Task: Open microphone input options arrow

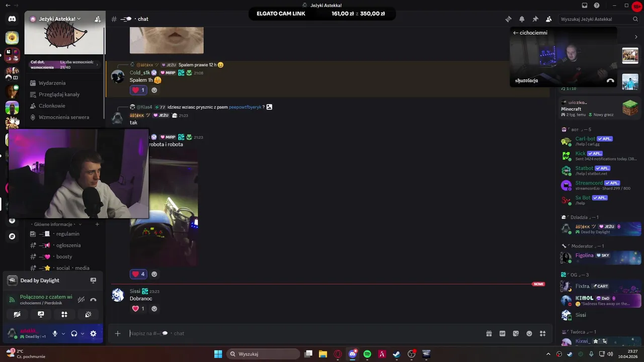Action: point(63,333)
